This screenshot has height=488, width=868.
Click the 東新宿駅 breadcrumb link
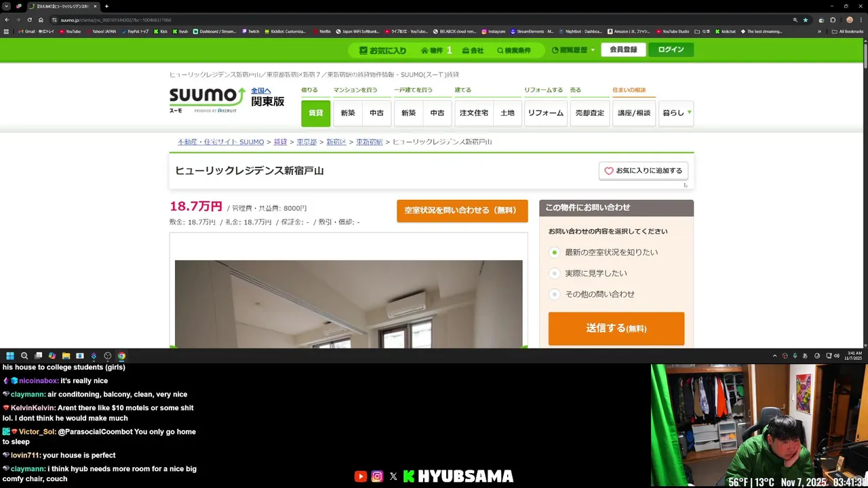370,142
